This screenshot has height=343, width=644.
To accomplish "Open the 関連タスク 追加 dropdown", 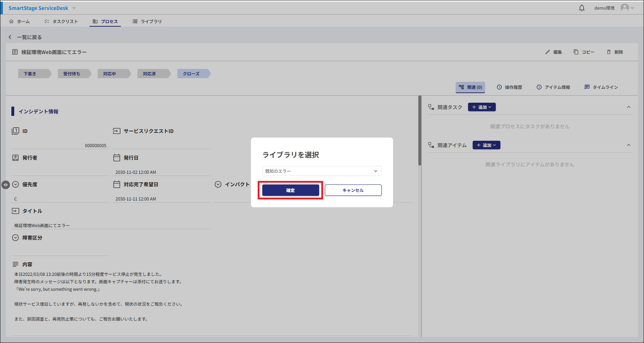I will click(x=482, y=107).
